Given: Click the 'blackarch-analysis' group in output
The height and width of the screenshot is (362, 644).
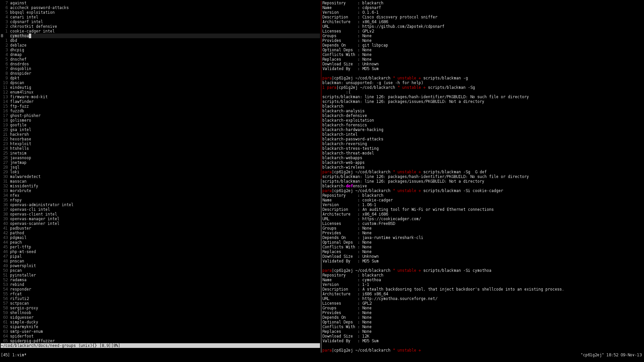Looking at the screenshot, I should click(343, 111).
